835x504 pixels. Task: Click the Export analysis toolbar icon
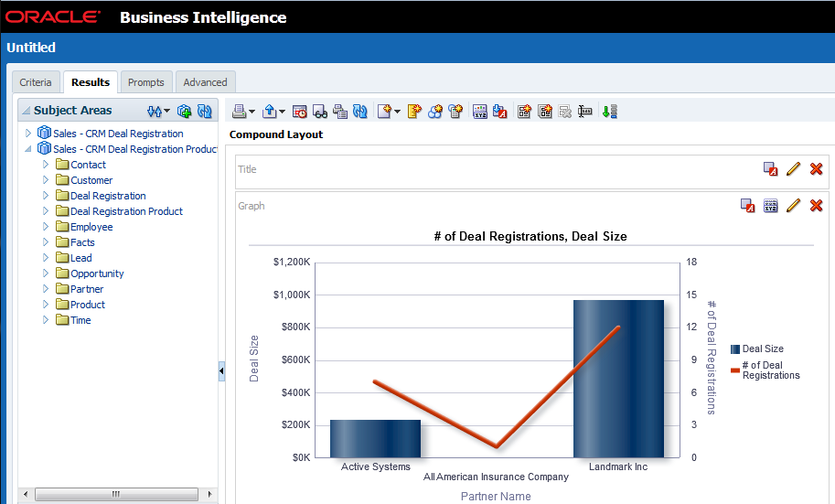(270, 112)
